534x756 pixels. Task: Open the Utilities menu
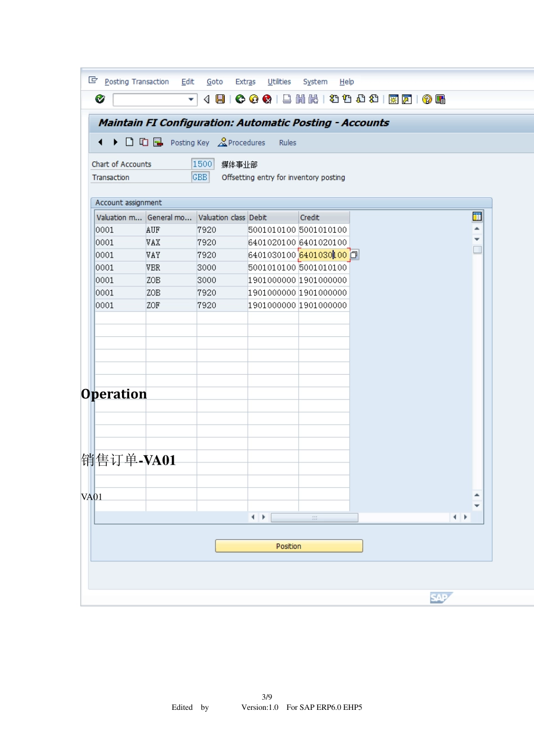click(x=279, y=82)
